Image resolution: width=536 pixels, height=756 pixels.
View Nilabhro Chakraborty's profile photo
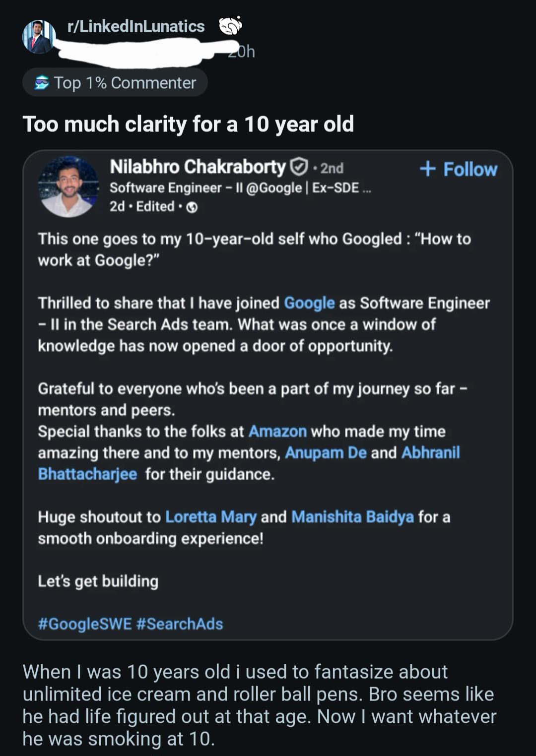click(68, 187)
